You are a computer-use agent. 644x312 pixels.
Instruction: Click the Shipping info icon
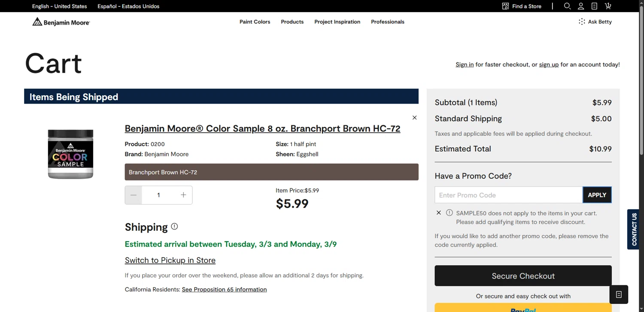174,226
